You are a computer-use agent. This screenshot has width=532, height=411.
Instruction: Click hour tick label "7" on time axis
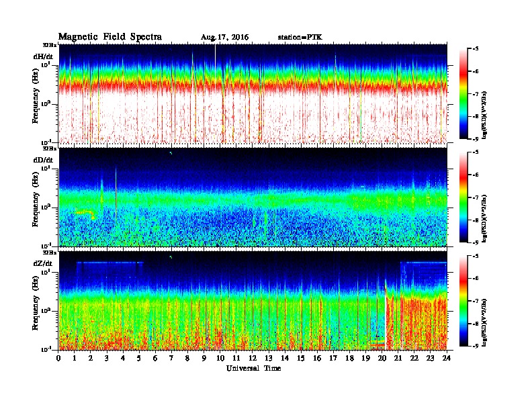[171, 358]
